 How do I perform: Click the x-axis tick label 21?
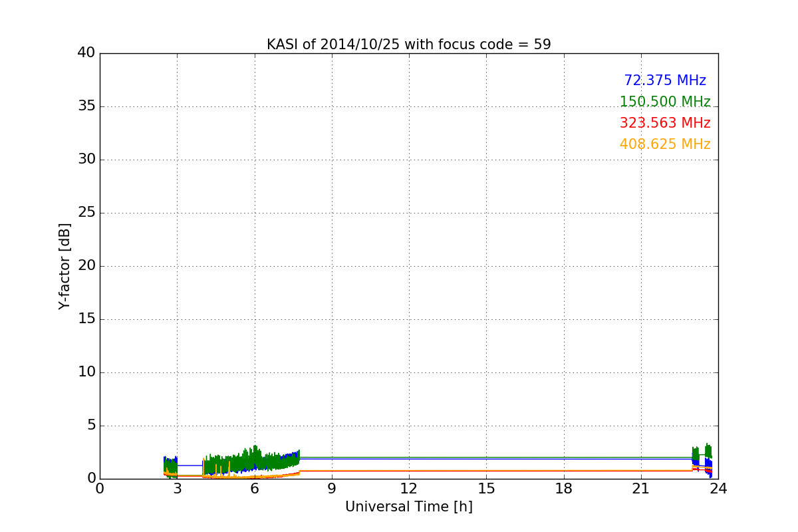click(x=641, y=489)
